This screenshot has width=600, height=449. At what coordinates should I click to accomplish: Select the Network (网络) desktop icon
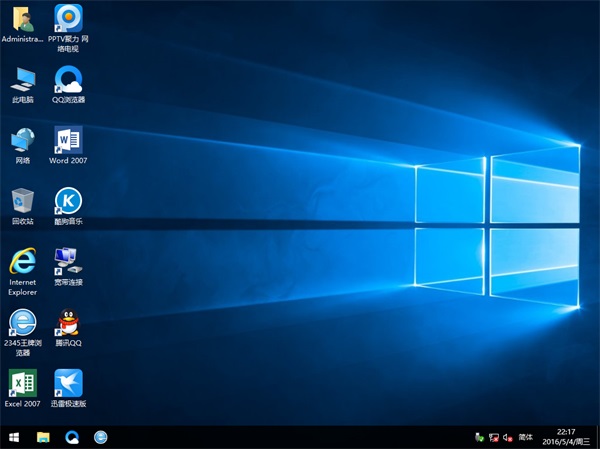tap(22, 140)
